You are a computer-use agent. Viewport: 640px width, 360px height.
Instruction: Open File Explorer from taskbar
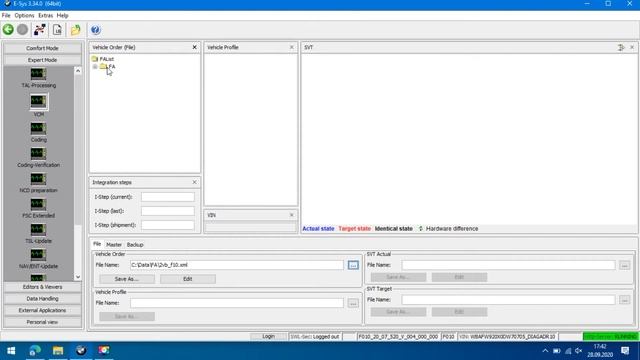[58, 351]
